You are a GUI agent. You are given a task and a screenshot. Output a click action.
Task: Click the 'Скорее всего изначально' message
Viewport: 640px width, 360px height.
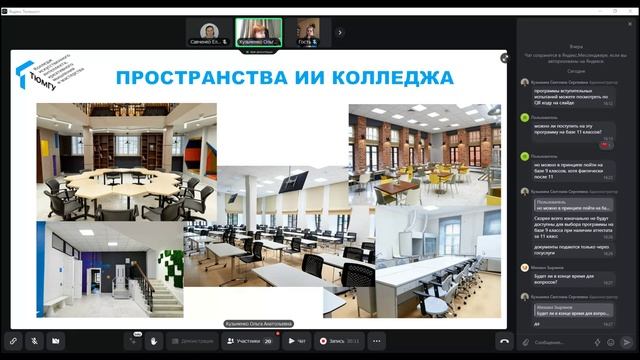coord(573,227)
